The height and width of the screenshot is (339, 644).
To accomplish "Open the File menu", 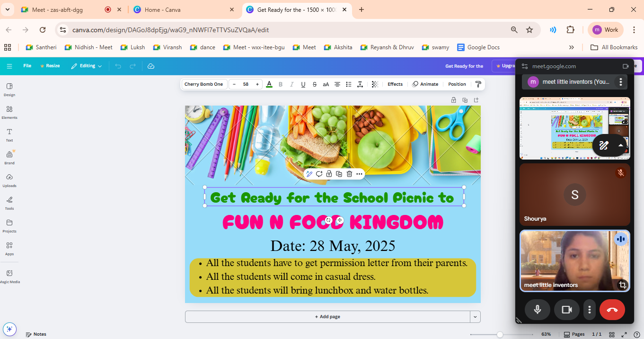I will [27, 66].
